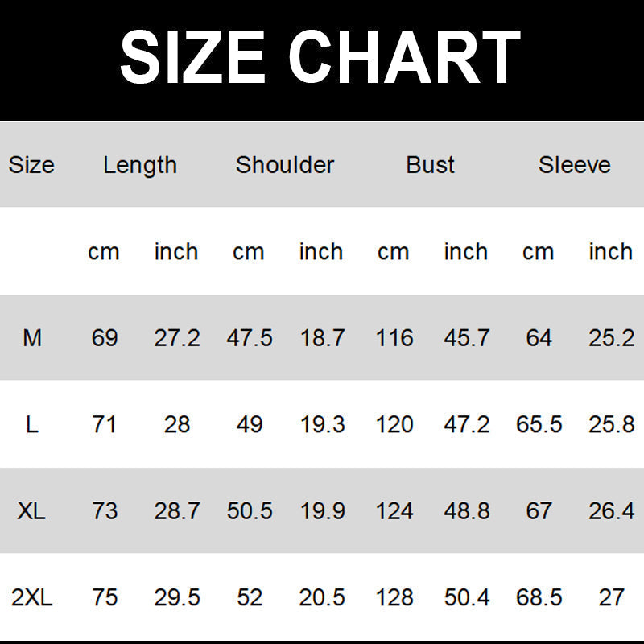Click the 50.4 bust inch value
The width and height of the screenshot is (644, 644).
coord(467,597)
